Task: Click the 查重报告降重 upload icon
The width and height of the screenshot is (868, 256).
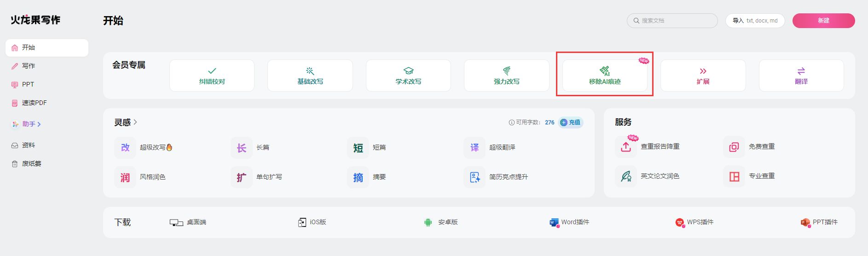Action: coord(626,147)
